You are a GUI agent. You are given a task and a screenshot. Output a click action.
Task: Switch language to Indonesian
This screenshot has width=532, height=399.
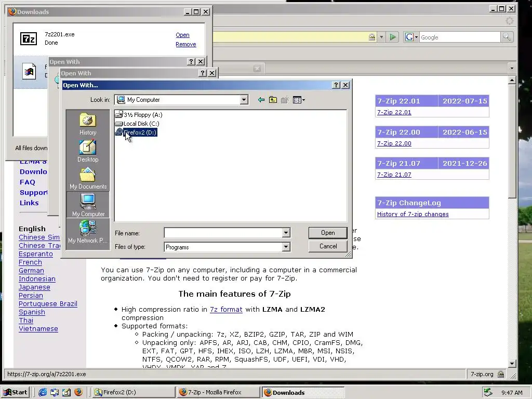tap(37, 279)
